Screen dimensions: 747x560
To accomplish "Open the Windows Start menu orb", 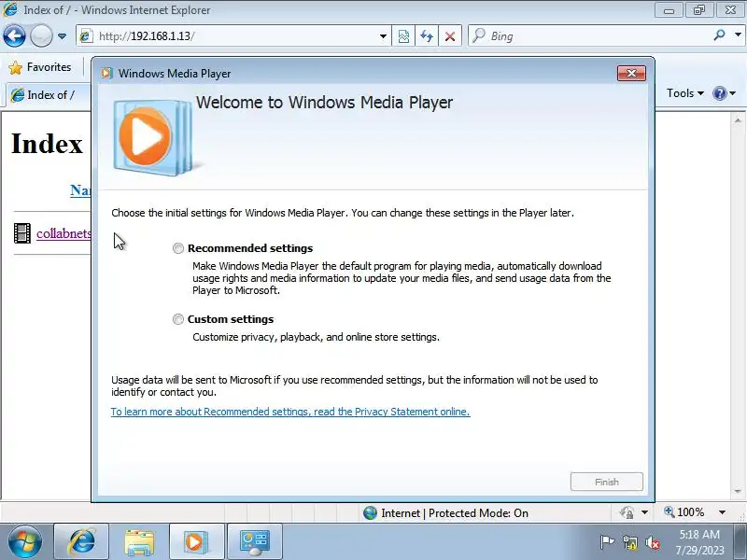I will point(24,542).
